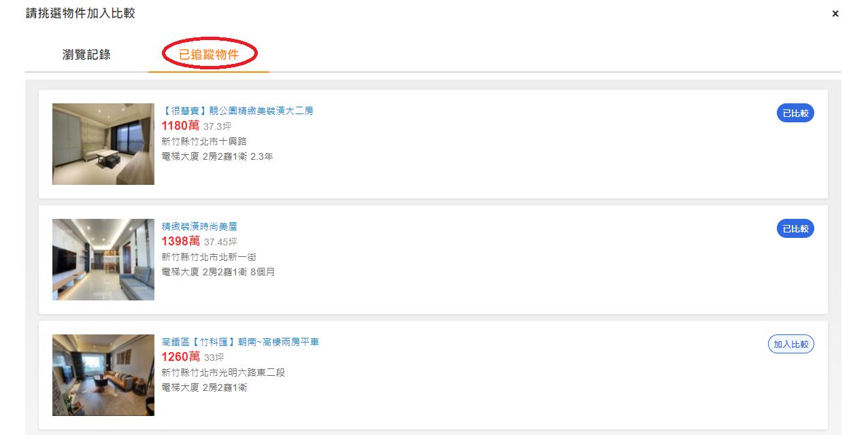The height and width of the screenshot is (435, 868).
Task: Open the 靚公園精緻美裝潢大二房 listing photo
Action: (103, 144)
